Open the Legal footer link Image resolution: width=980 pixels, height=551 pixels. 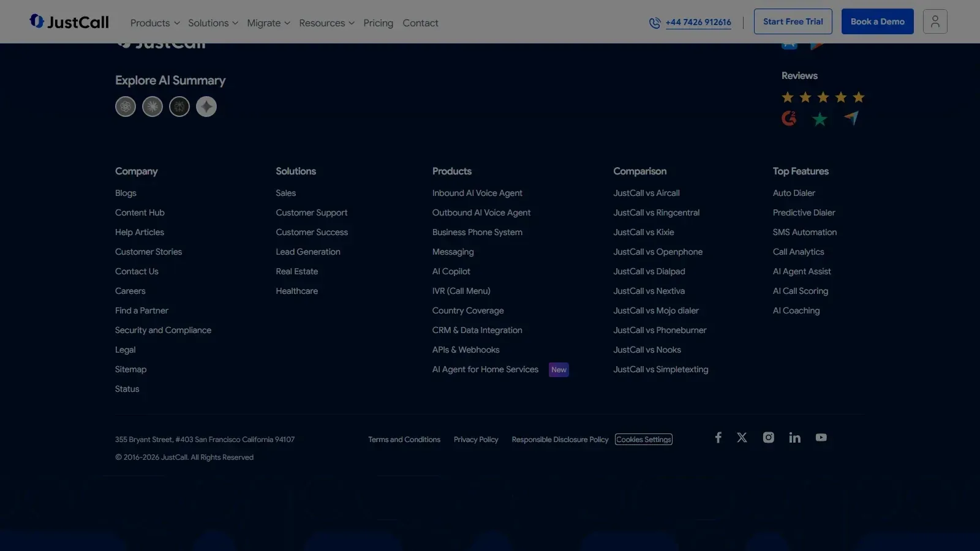(126, 350)
